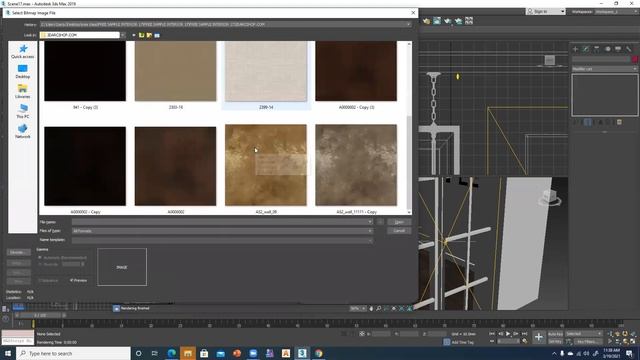Click the Open button

(399, 222)
